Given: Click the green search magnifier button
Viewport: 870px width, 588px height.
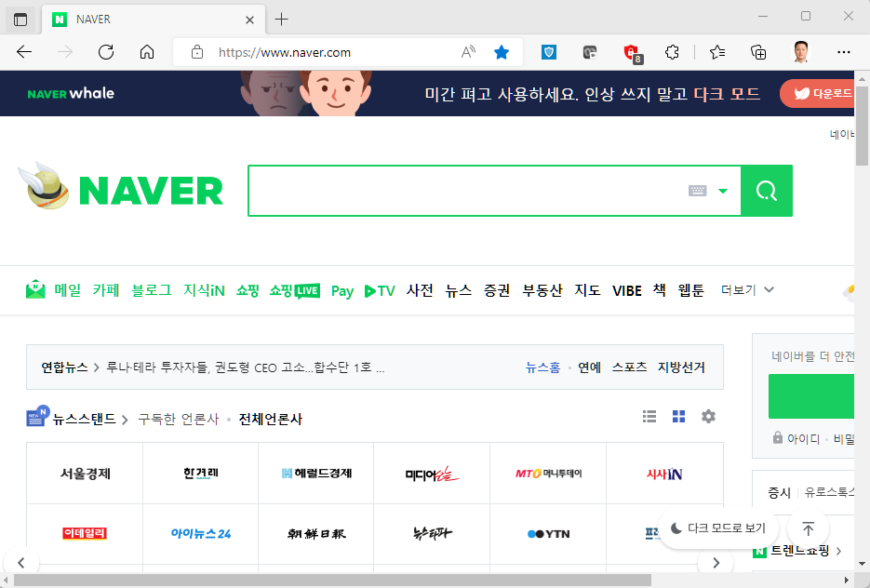Looking at the screenshot, I should (766, 191).
